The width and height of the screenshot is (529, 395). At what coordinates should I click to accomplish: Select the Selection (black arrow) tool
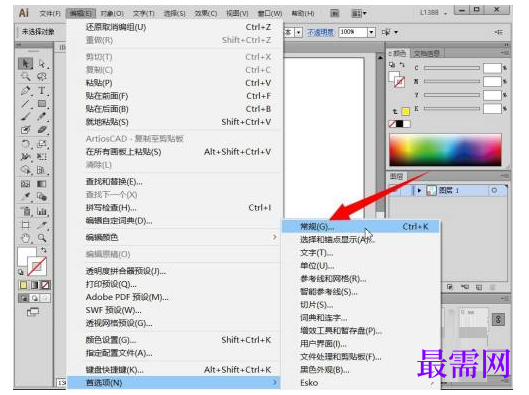26,63
